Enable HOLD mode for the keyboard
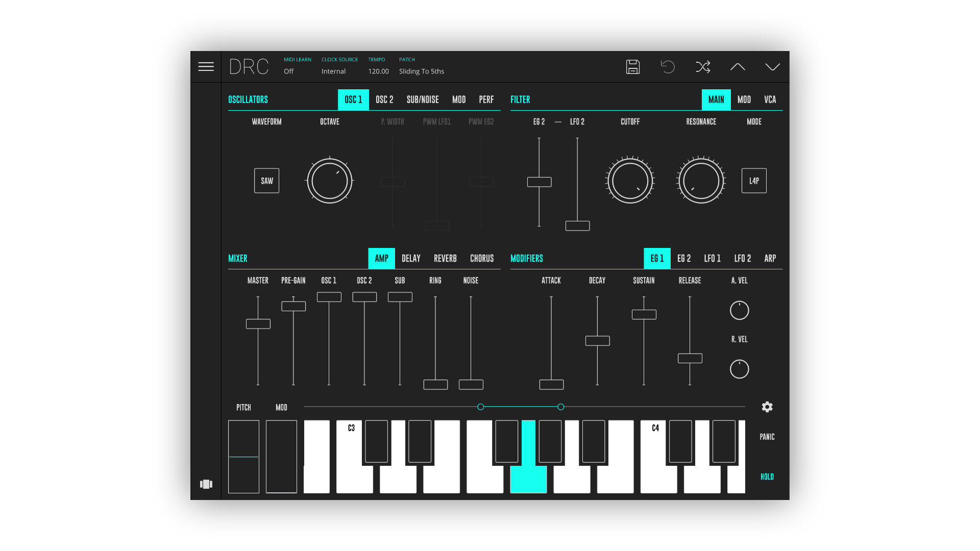This screenshot has width=980, height=551. [x=767, y=477]
